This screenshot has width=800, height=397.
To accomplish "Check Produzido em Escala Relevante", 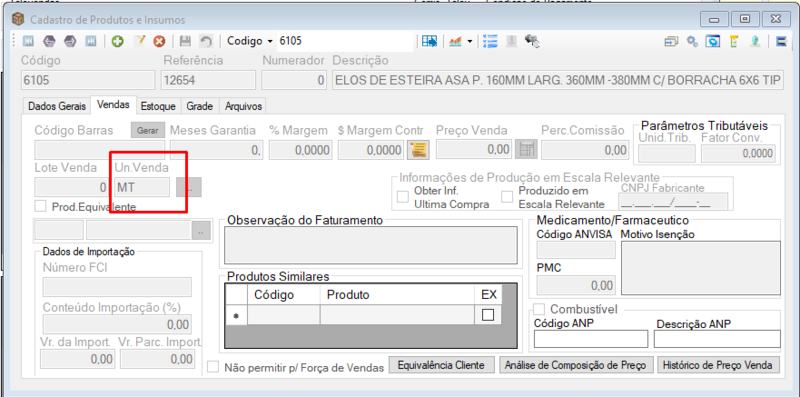I will point(507,197).
